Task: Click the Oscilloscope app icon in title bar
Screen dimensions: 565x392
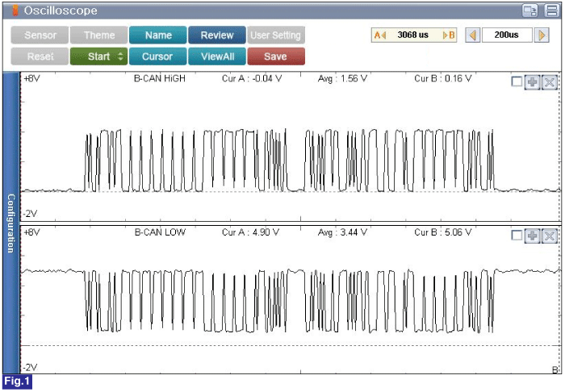Action: tap(15, 10)
